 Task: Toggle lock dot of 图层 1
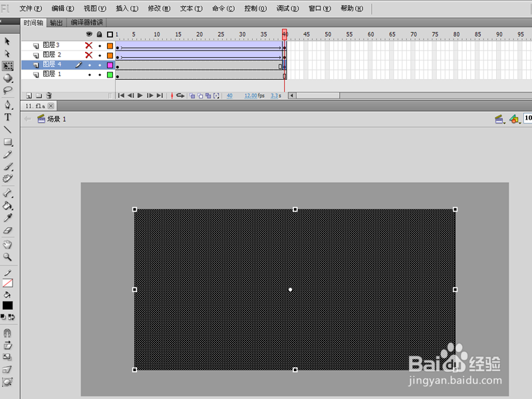click(100, 74)
